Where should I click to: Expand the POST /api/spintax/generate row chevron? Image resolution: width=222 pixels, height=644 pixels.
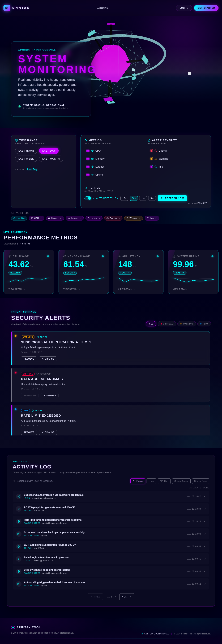(x=205, y=509)
